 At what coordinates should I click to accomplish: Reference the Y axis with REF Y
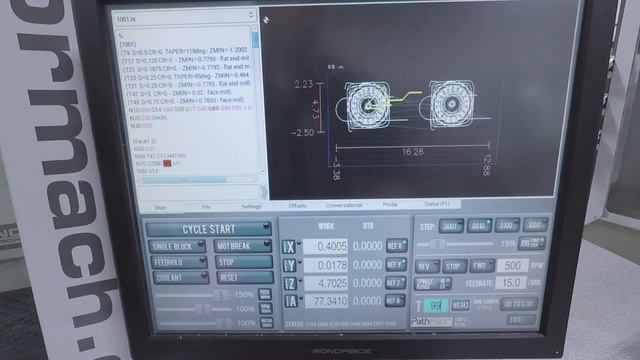pyautogui.click(x=396, y=264)
